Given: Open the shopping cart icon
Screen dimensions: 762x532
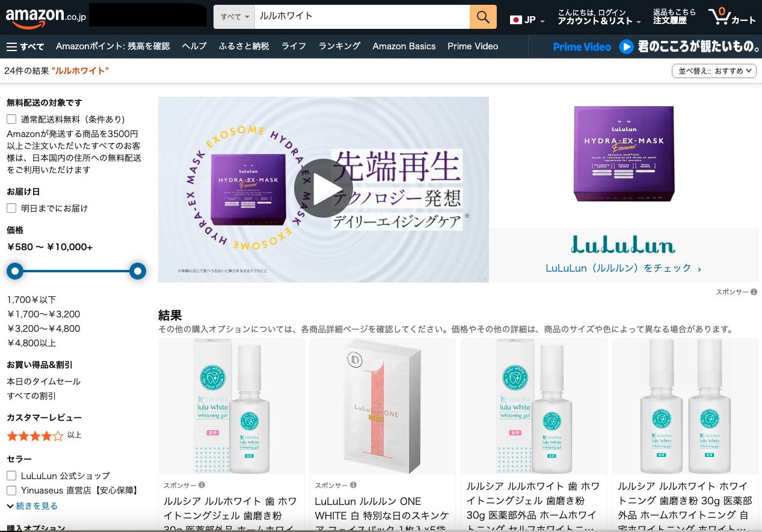Looking at the screenshot, I should point(719,16).
